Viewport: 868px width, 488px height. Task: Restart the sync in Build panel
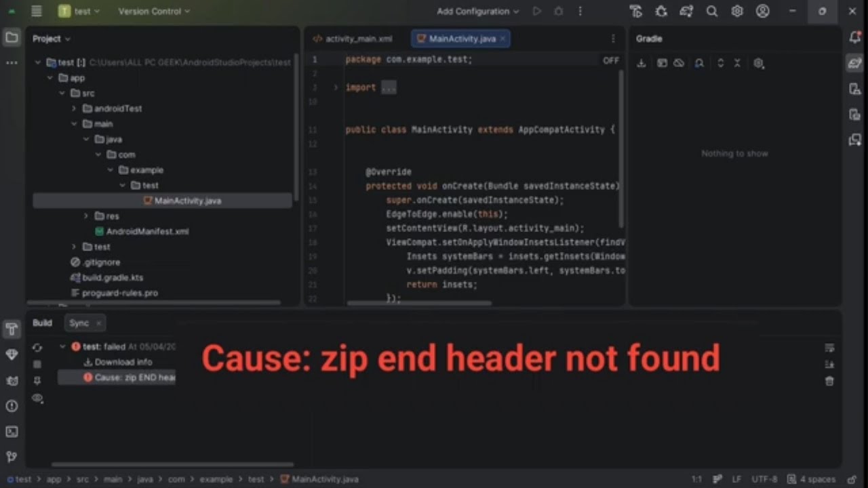click(37, 348)
